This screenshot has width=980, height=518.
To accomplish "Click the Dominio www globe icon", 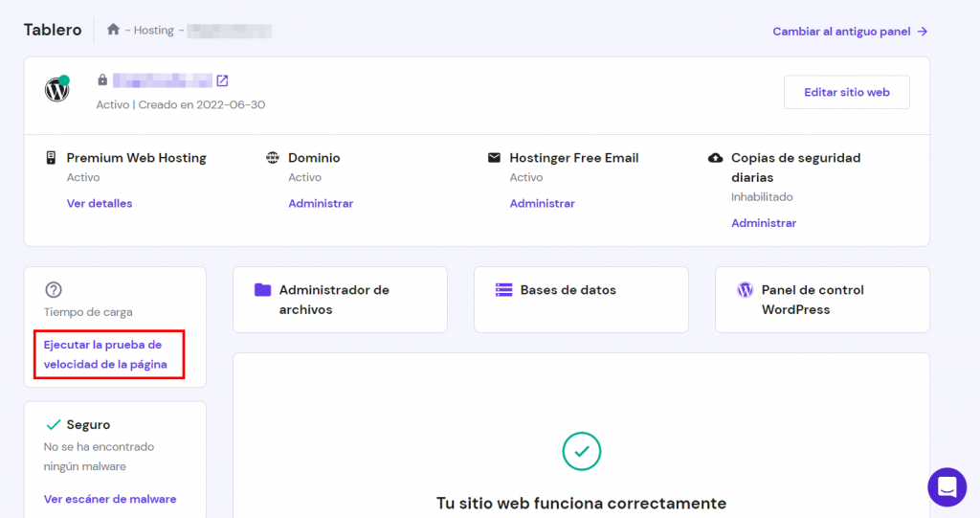I will tap(273, 158).
